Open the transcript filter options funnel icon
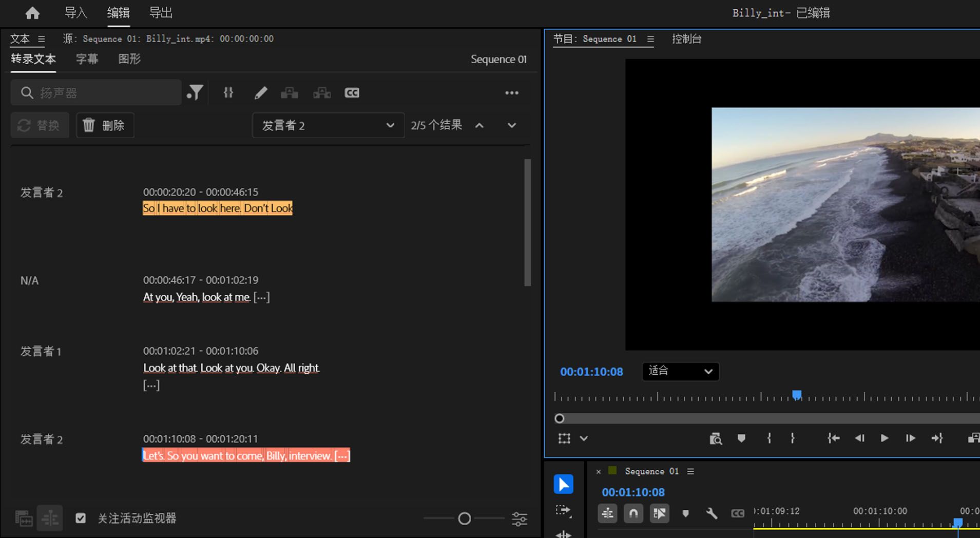Screen dimensions: 980x538 pos(195,93)
